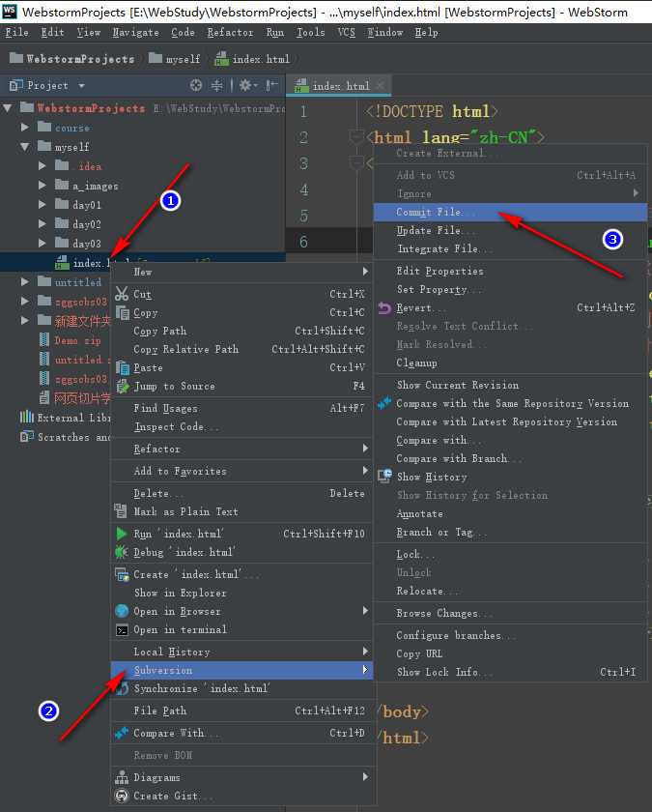
Task: Click the index.html file icon in breadcrumb
Action: (x=221, y=59)
